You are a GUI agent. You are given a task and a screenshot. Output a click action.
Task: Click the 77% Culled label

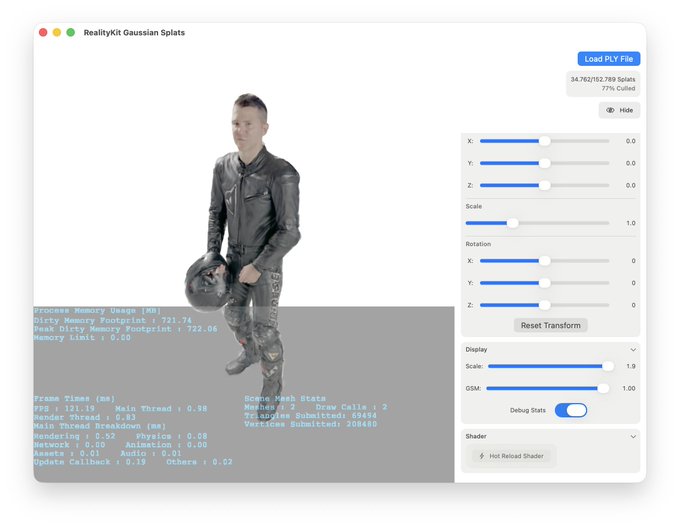618,88
